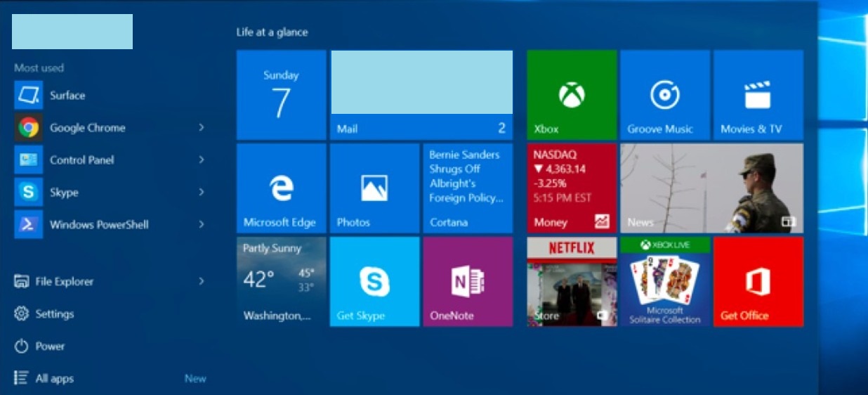Launch Microsoft Edge tile
This screenshot has width=868, height=395.
[281, 188]
